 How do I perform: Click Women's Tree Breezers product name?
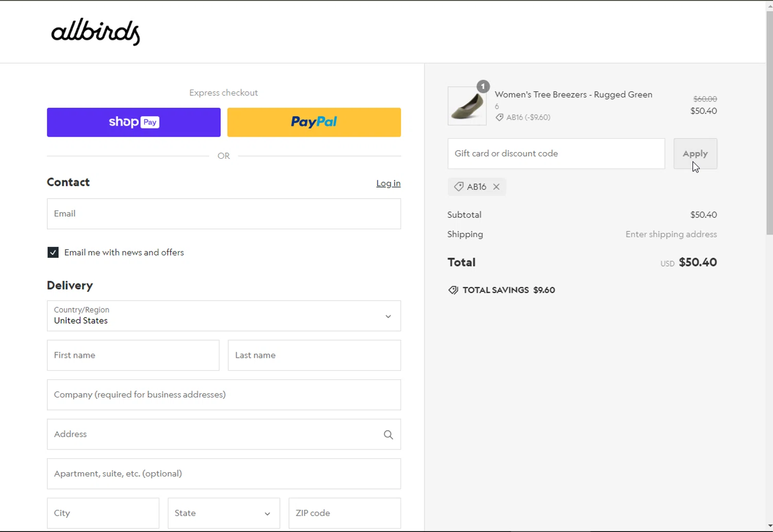574,94
